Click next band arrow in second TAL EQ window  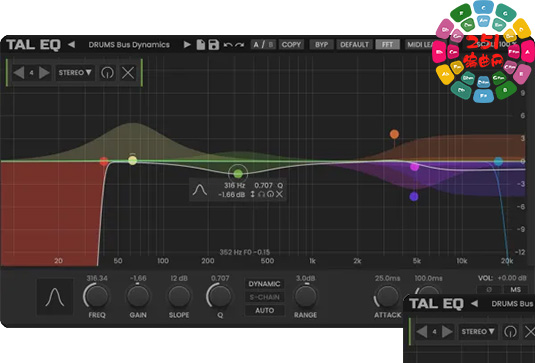click(x=447, y=332)
